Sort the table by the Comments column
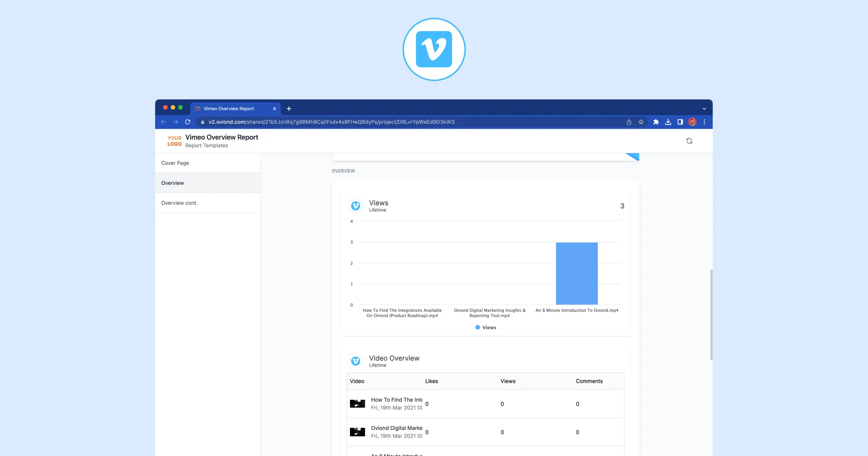868x456 pixels. [589, 381]
